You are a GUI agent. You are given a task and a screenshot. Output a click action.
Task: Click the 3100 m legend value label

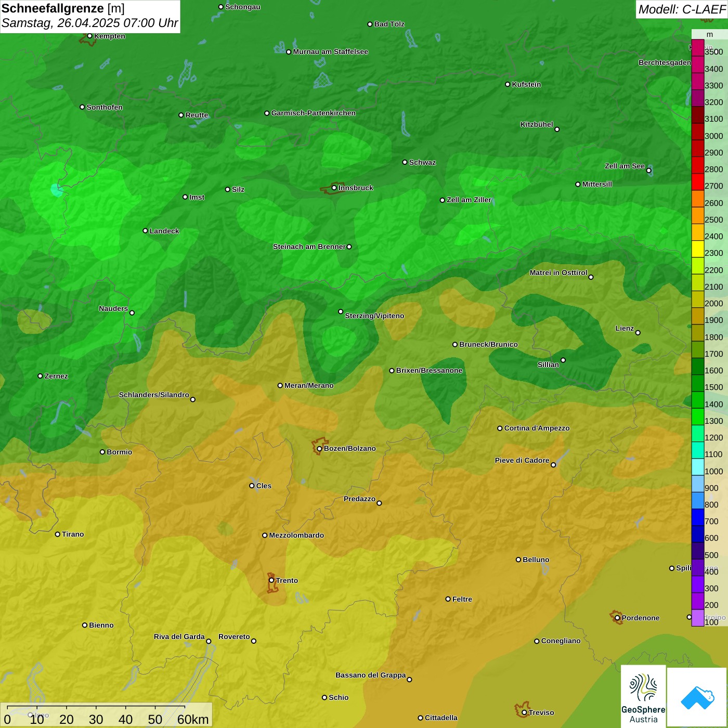coord(714,119)
